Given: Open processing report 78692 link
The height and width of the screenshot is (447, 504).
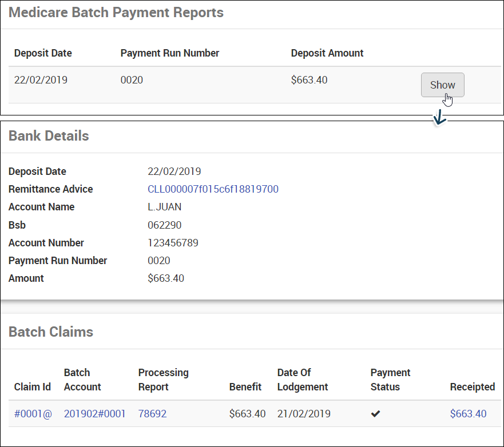Looking at the screenshot, I should point(152,414).
